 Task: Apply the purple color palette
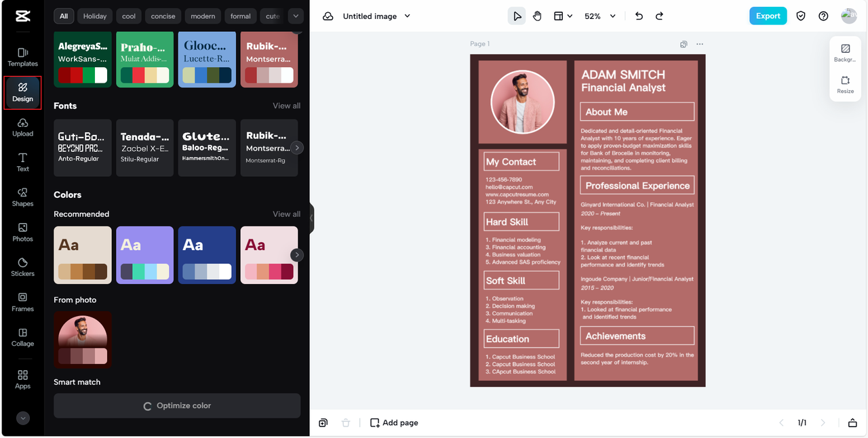tap(145, 255)
